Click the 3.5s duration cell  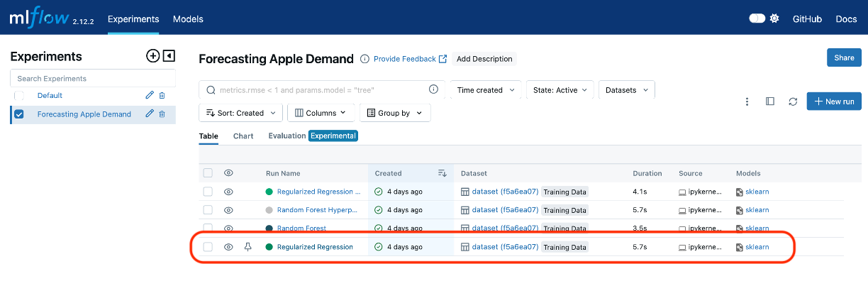pyautogui.click(x=640, y=228)
